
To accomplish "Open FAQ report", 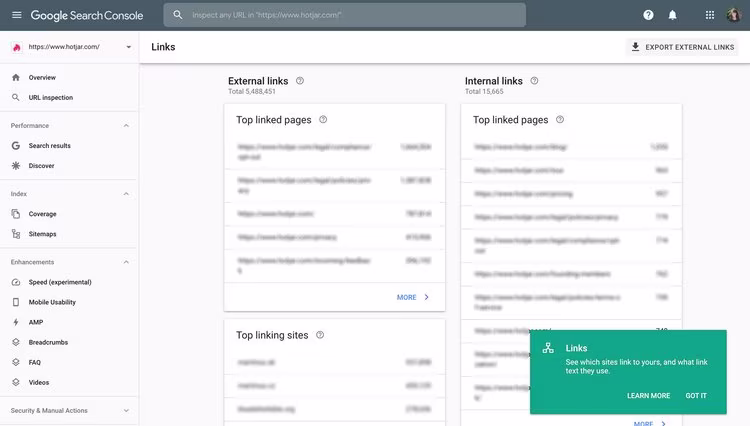I will tap(34, 362).
